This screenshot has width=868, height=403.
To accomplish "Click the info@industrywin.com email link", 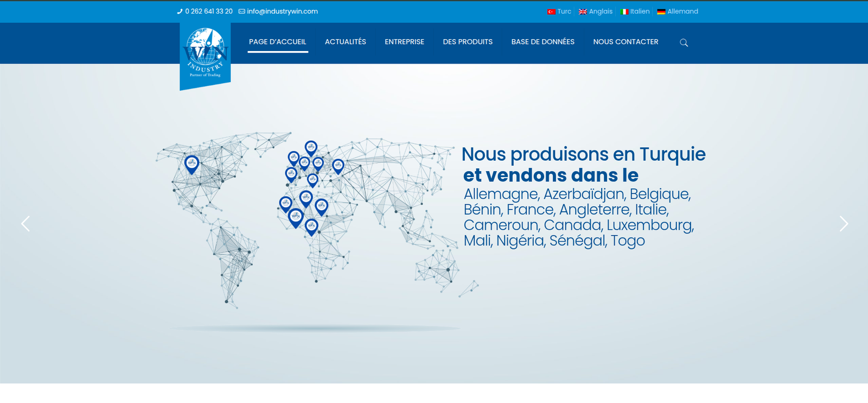I will tap(282, 11).
